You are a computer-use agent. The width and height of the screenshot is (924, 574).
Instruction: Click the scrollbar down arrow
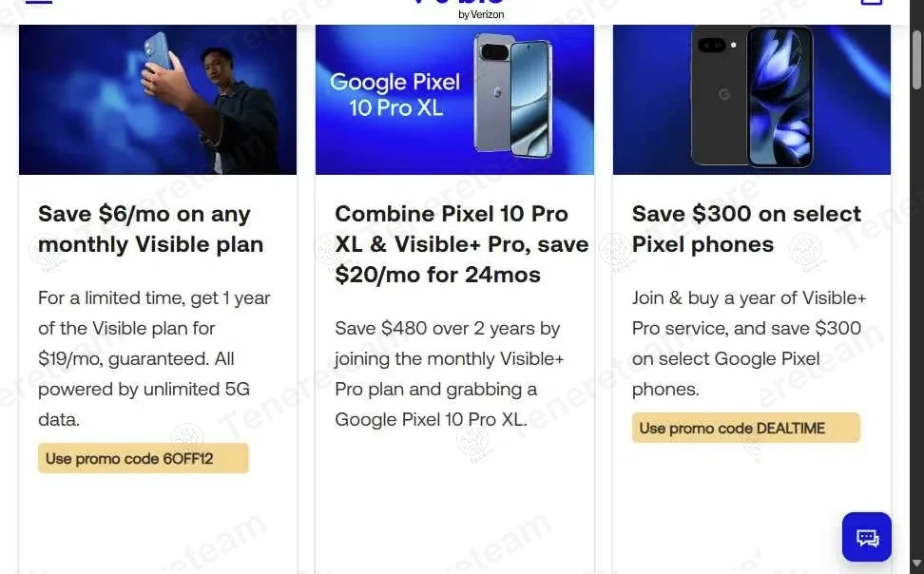tap(915, 564)
